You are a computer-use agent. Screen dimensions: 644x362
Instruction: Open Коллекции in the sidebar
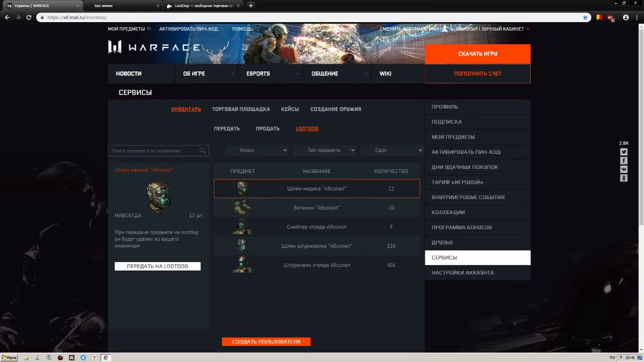click(477, 212)
